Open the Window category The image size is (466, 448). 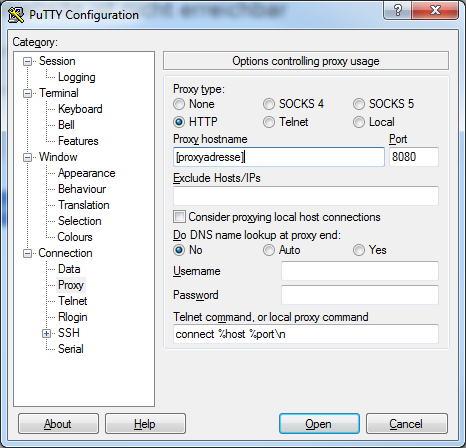click(58, 157)
